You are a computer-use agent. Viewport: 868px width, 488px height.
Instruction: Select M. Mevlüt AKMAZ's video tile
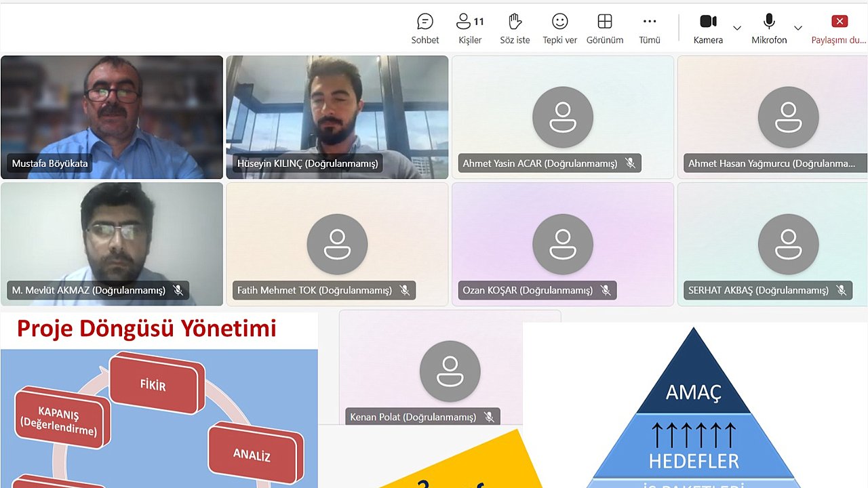pyautogui.click(x=112, y=244)
